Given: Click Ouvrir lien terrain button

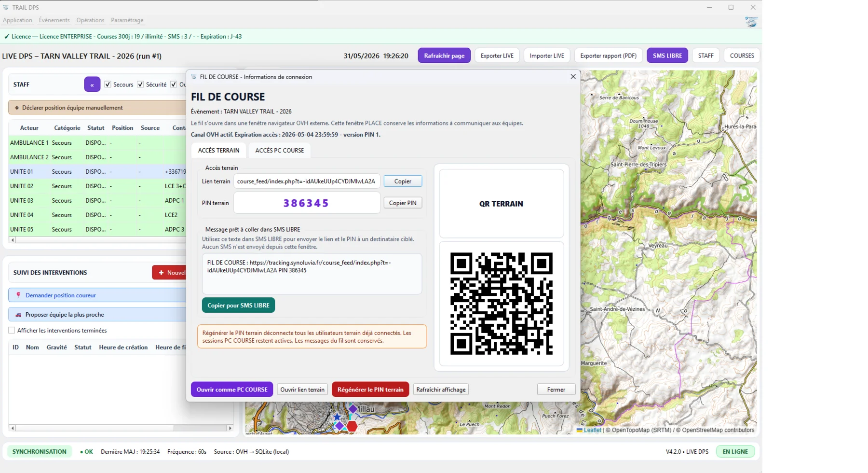Looking at the screenshot, I should 302,390.
